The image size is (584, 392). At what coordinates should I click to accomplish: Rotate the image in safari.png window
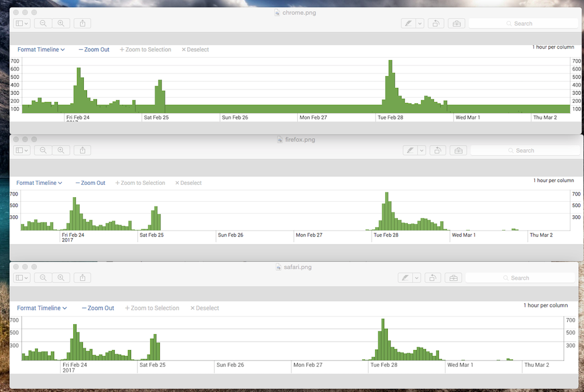(x=432, y=278)
